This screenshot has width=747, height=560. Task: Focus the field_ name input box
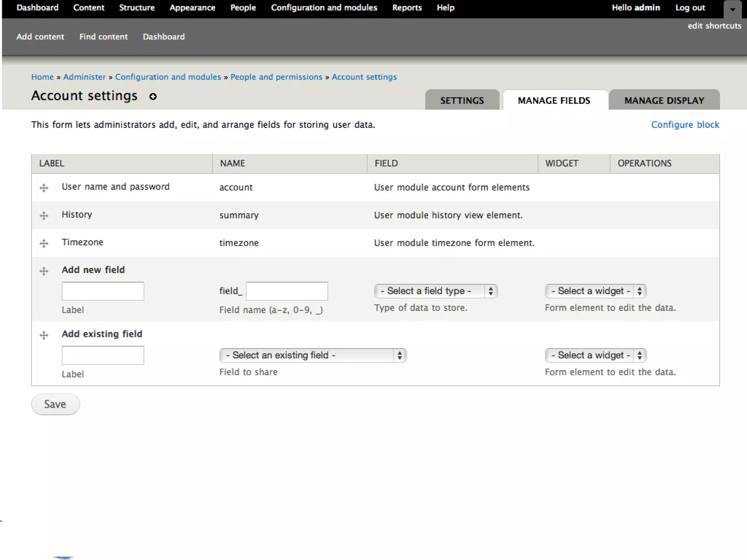coord(287,291)
